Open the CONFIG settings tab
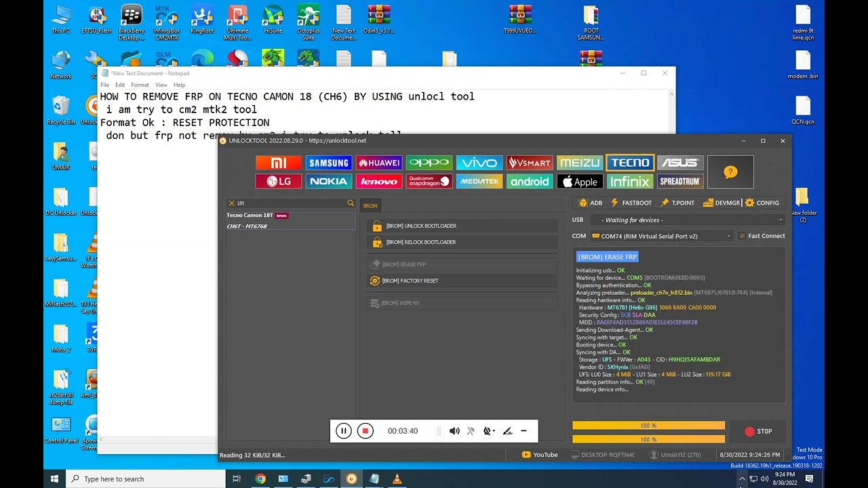The height and width of the screenshot is (488, 868). [762, 203]
